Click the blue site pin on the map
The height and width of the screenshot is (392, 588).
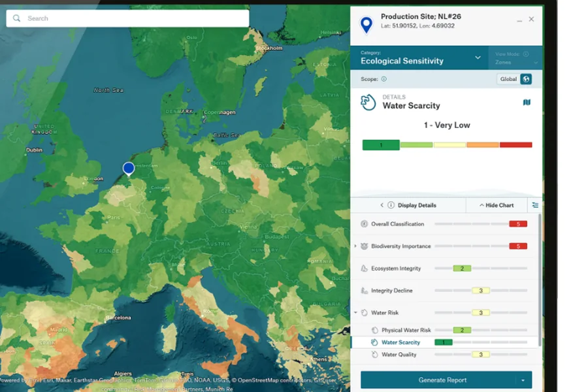(x=129, y=169)
